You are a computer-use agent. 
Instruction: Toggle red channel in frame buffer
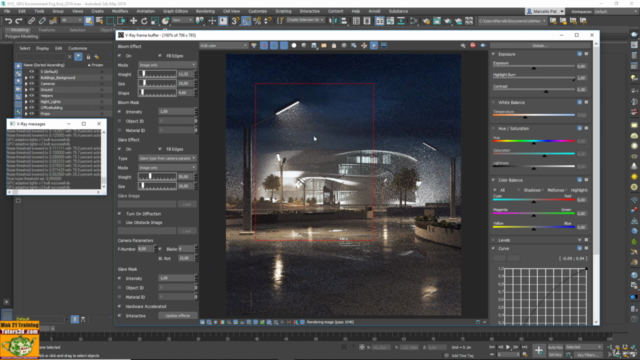(x=264, y=46)
